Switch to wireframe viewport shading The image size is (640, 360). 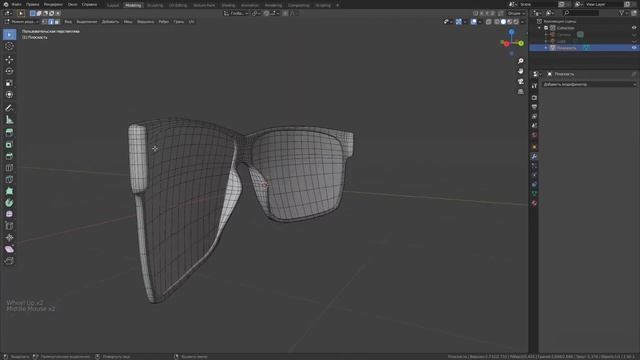pos(497,22)
